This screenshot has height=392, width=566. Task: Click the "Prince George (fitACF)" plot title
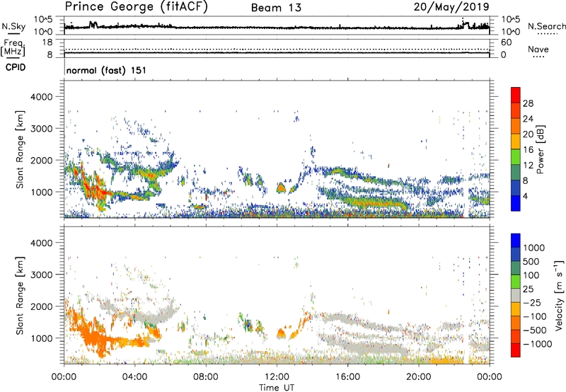pos(137,6)
